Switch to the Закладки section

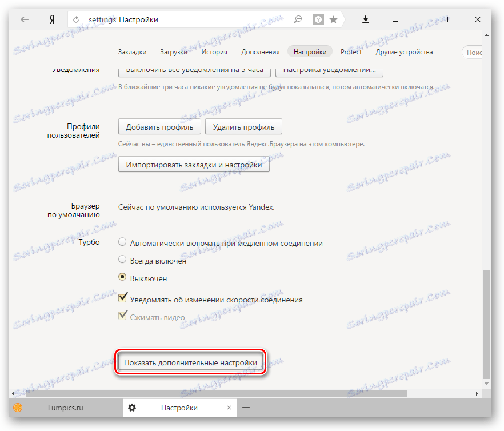[x=132, y=52]
